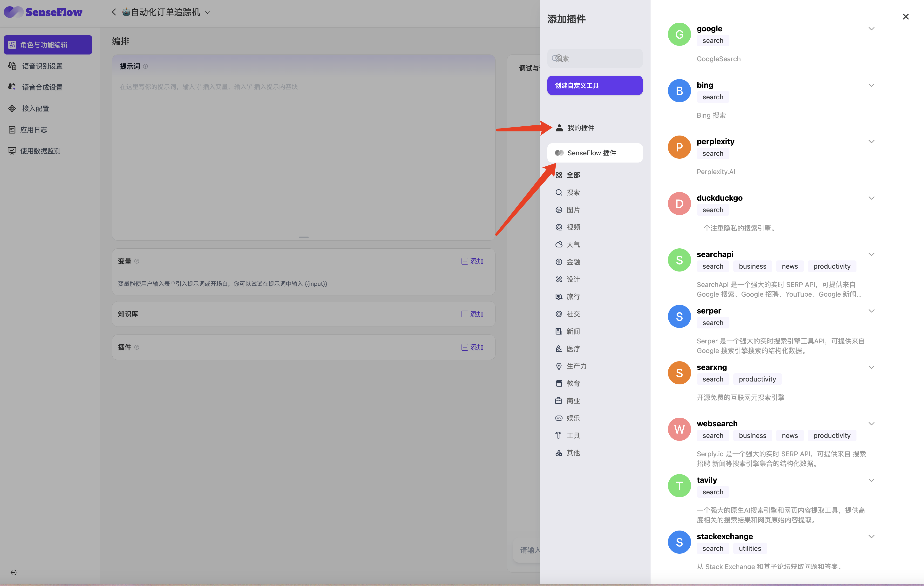Select the 工具 category

tap(568, 436)
